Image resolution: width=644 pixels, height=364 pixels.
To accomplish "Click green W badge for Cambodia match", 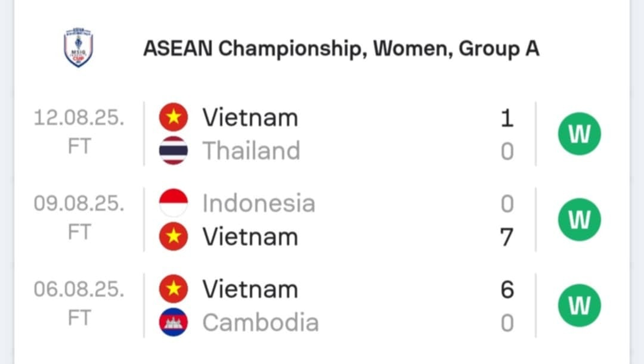I will point(579,305).
